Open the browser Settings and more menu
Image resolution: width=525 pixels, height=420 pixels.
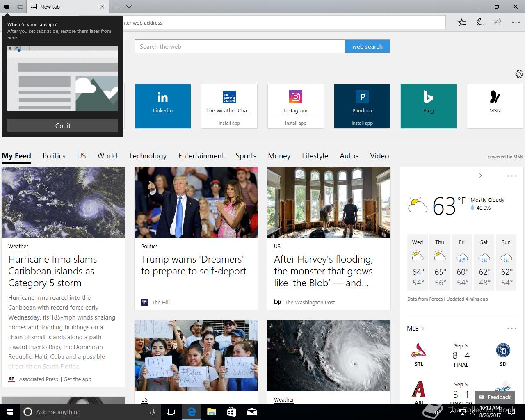(516, 22)
